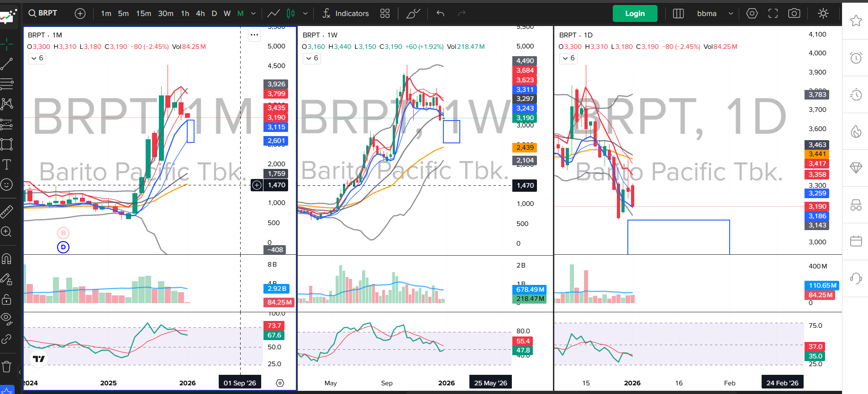Open the calendar panel in right sidebar
Screen dimensions: 868x394
click(x=856, y=242)
